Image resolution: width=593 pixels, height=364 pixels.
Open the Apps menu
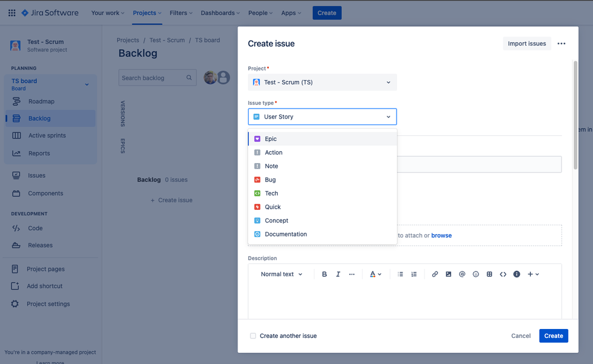point(291,13)
